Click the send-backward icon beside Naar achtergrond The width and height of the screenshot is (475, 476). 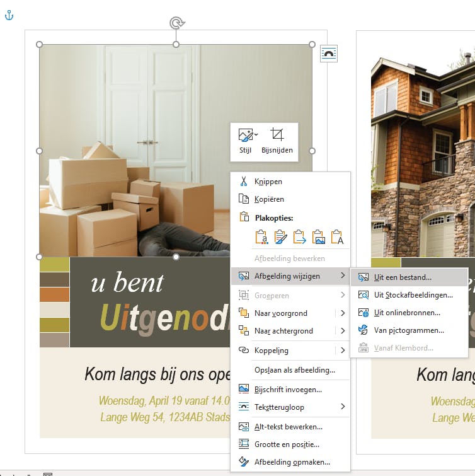coord(244,330)
